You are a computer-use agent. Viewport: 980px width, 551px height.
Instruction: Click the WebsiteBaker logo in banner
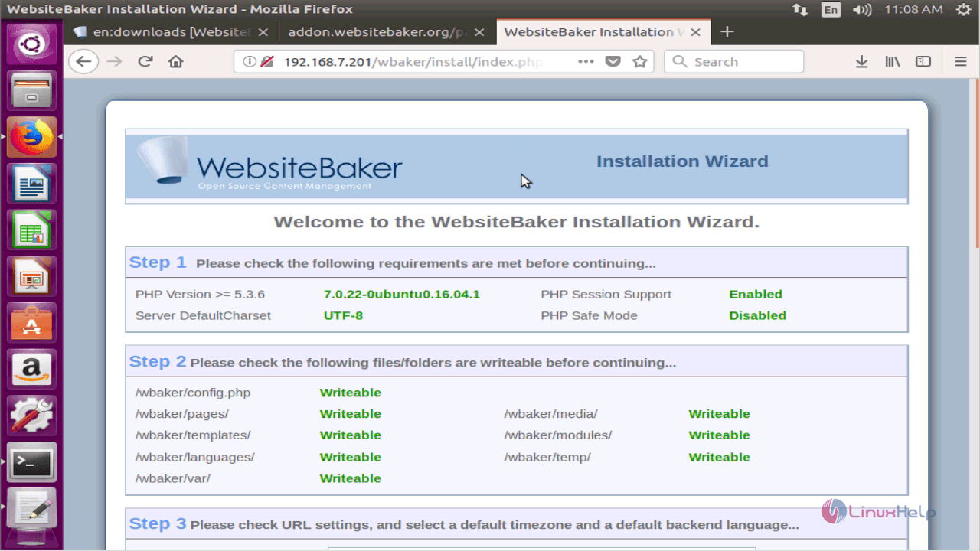pyautogui.click(x=270, y=165)
